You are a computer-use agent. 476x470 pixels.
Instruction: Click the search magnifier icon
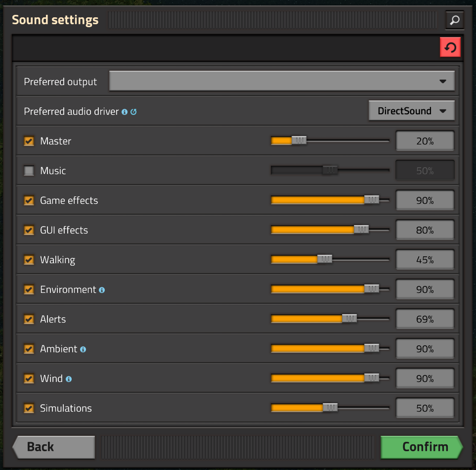pos(455,20)
